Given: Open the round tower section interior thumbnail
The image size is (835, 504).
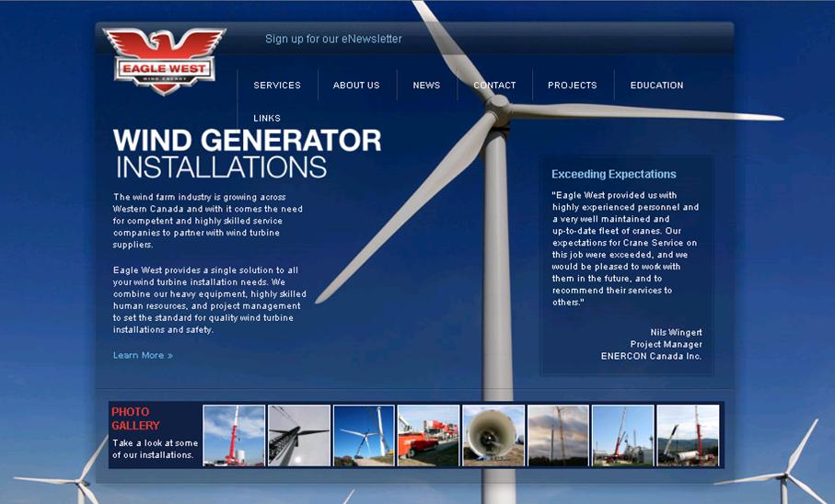Looking at the screenshot, I should 493,435.
